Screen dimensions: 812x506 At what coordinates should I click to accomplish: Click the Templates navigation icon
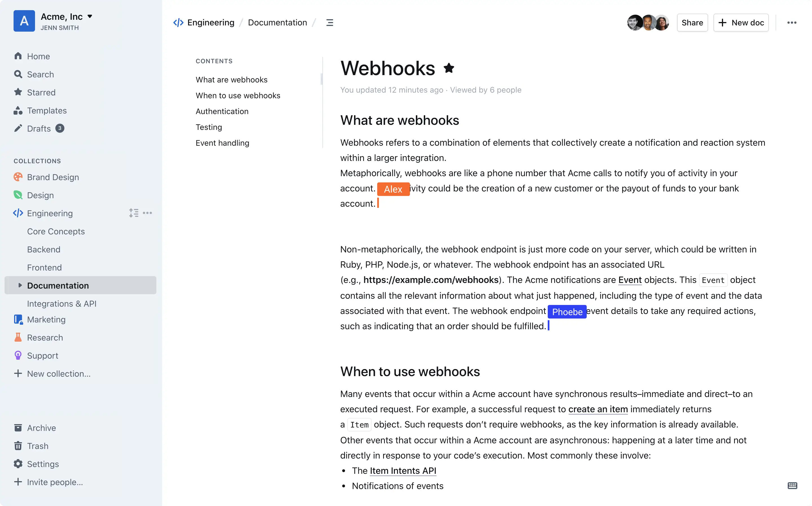18,110
